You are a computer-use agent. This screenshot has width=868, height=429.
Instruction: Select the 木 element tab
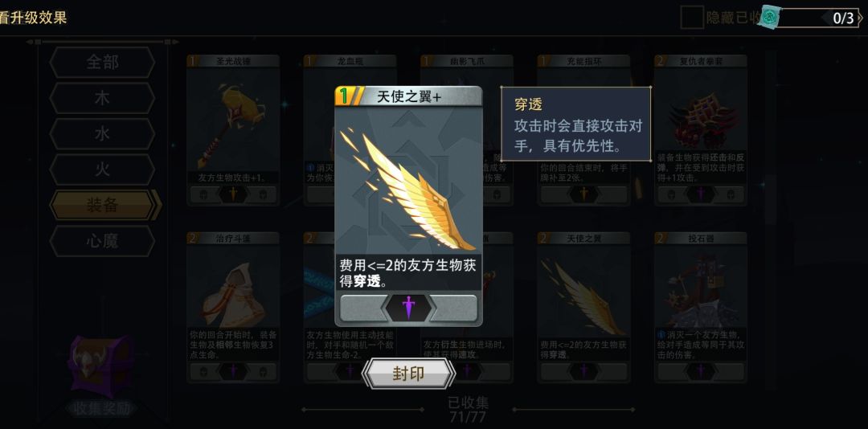click(102, 98)
